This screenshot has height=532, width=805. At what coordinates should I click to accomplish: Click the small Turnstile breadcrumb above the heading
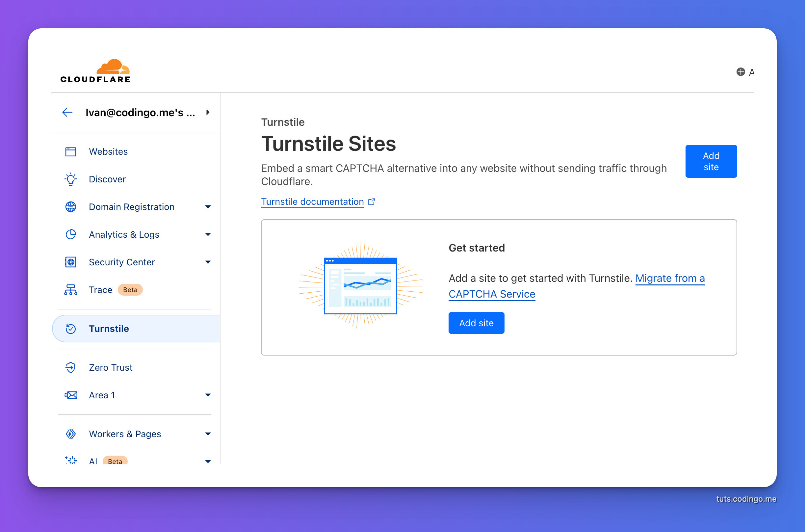click(x=283, y=122)
